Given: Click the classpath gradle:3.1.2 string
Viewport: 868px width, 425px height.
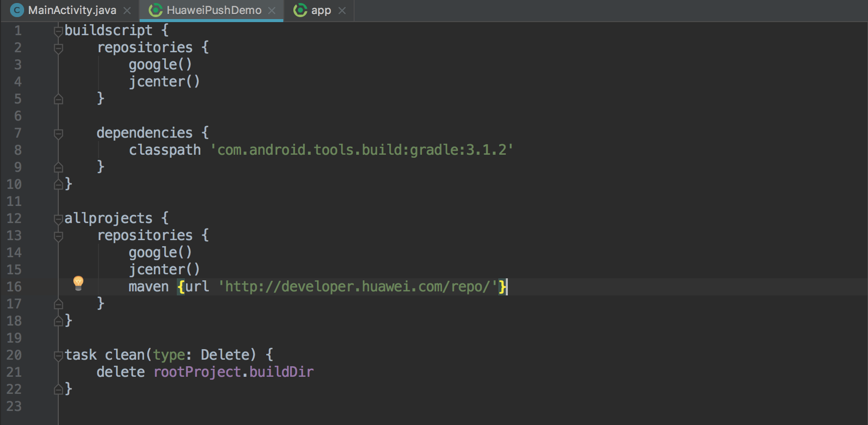Looking at the screenshot, I should tap(362, 150).
